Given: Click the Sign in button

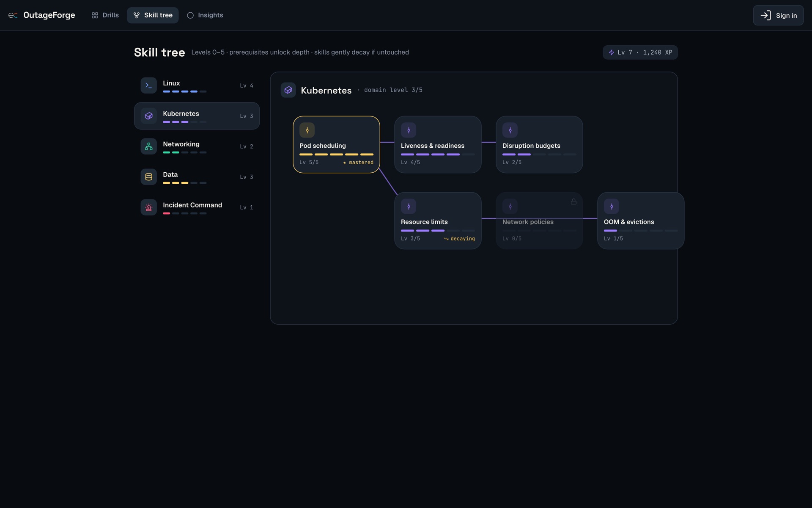Looking at the screenshot, I should click(x=778, y=15).
